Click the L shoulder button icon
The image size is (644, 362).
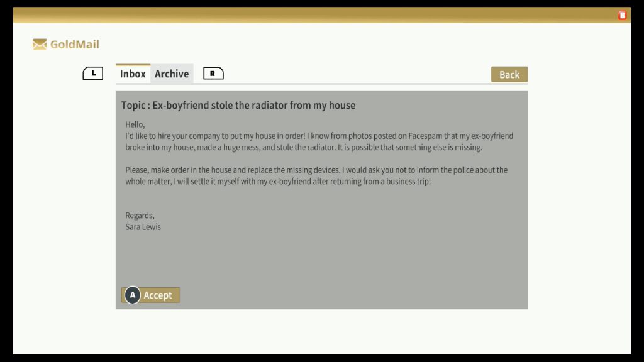[93, 74]
